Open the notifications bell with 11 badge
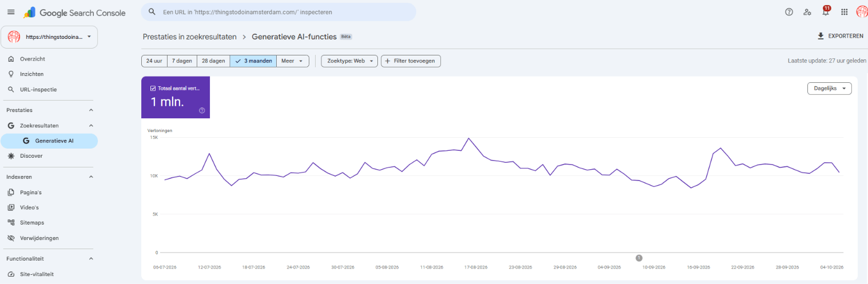This screenshot has height=284, width=868. point(826,11)
